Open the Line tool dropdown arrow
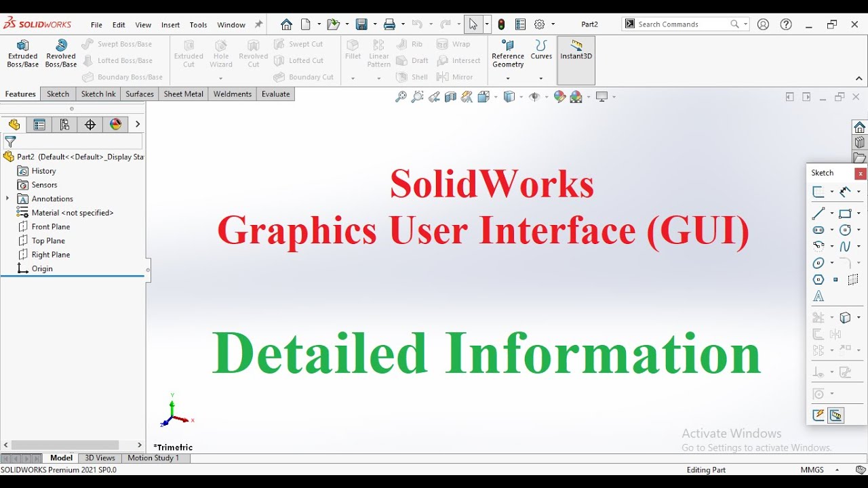The image size is (868, 488). pos(832,213)
